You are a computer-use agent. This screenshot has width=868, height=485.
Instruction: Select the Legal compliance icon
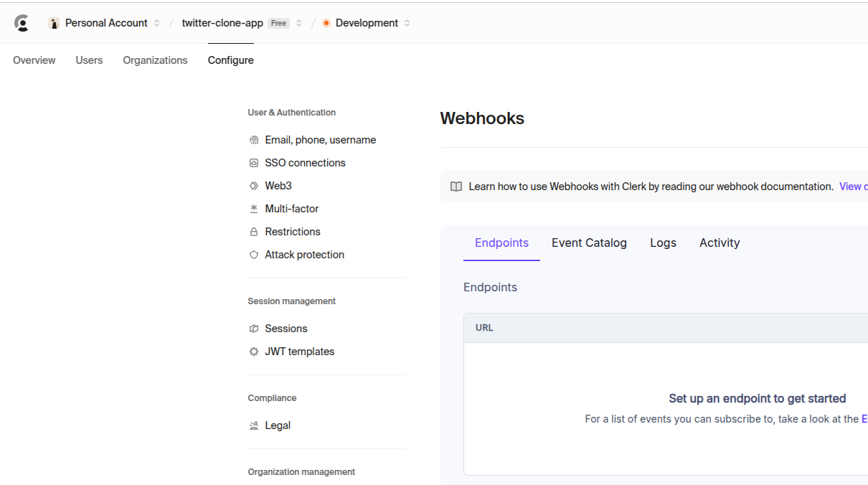click(x=254, y=425)
